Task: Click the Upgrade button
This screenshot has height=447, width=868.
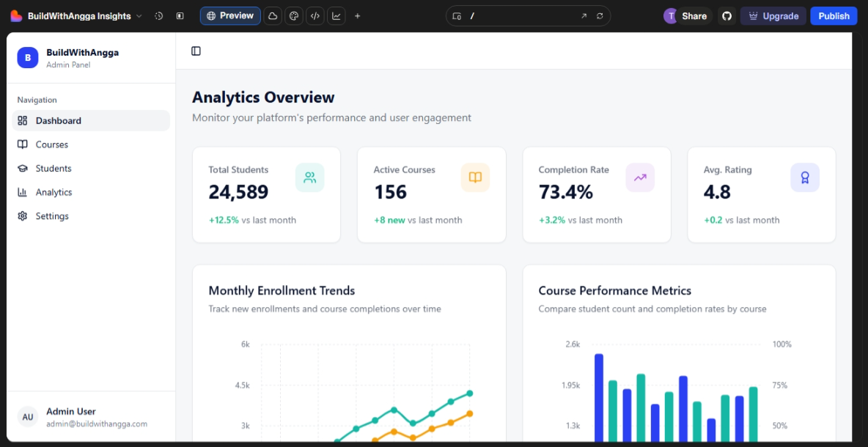Action: 773,16
